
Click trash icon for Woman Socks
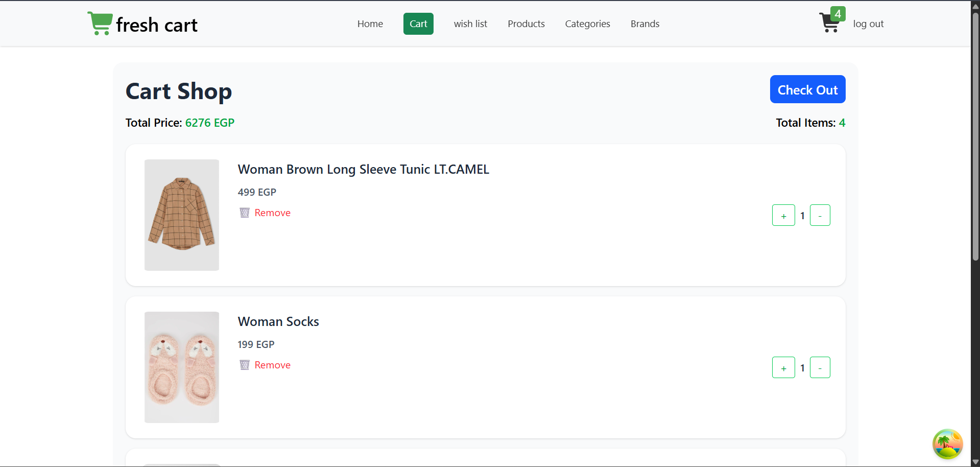tap(245, 365)
